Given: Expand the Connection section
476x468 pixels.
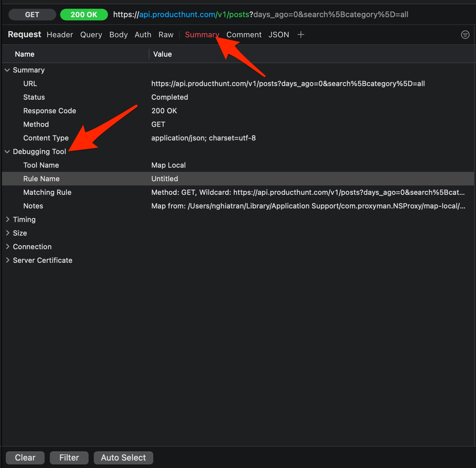Looking at the screenshot, I should coord(7,247).
